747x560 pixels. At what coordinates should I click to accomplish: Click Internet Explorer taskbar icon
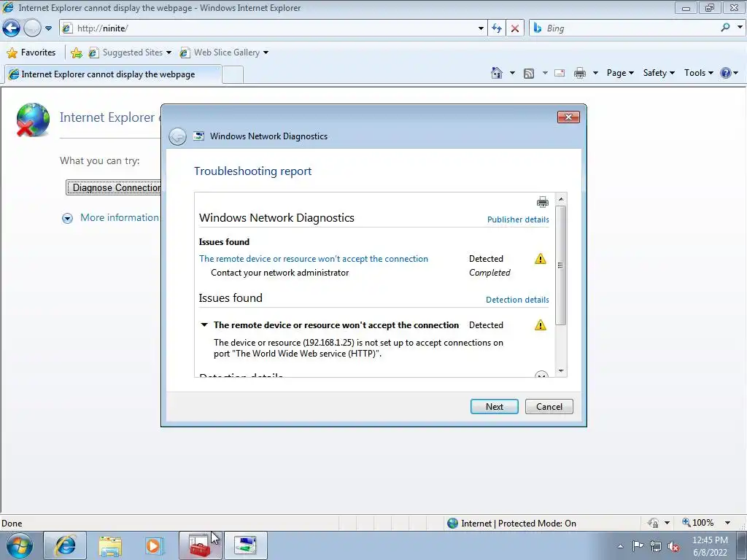(65, 545)
